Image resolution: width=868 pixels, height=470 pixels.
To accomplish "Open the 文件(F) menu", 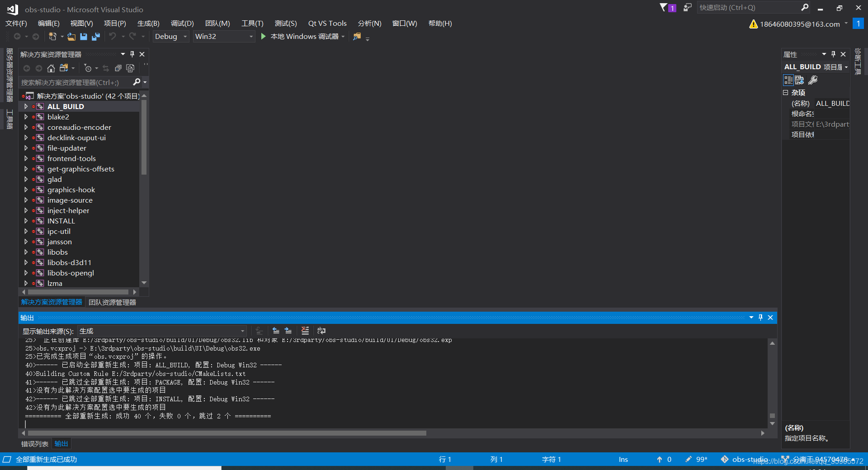I will click(16, 23).
